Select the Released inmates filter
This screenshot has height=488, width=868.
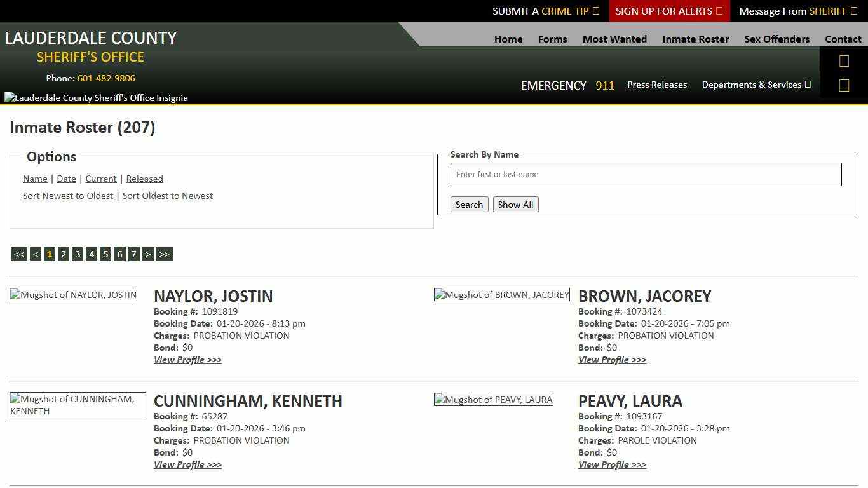tap(144, 179)
